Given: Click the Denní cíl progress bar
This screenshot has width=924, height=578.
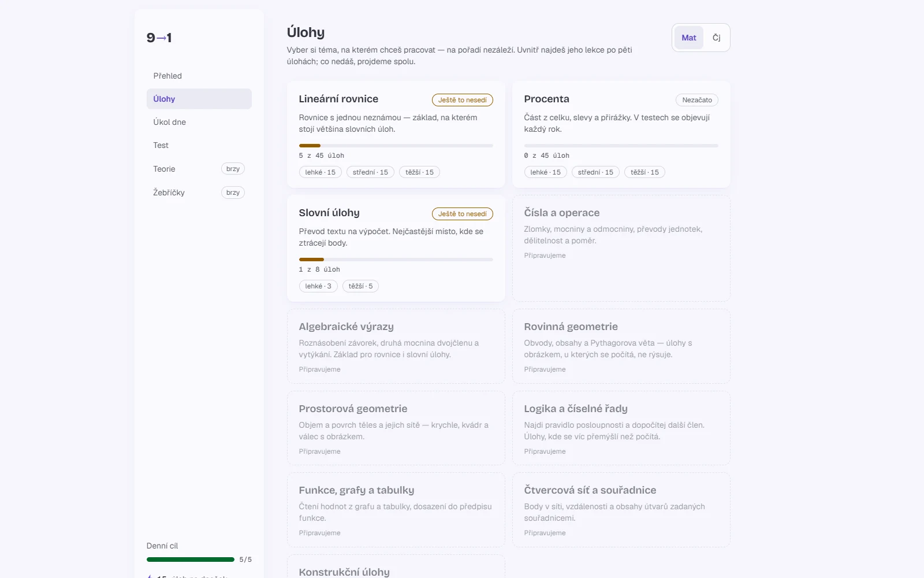Looking at the screenshot, I should 191,560.
